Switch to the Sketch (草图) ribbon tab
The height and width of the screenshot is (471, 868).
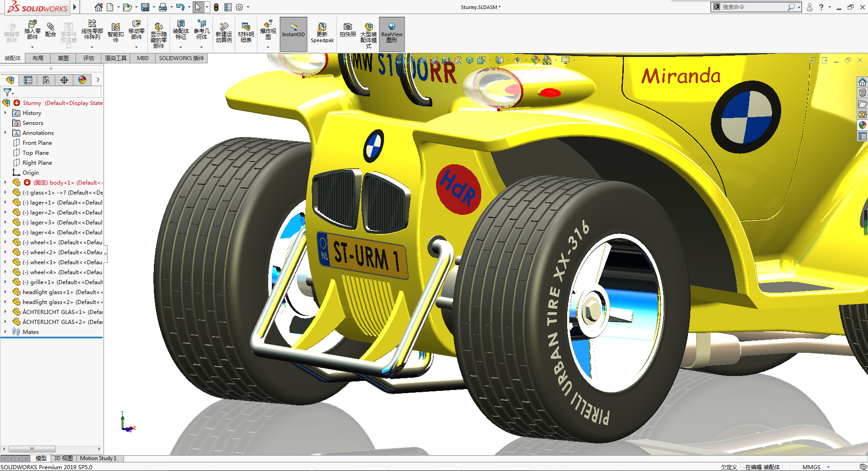click(x=63, y=58)
